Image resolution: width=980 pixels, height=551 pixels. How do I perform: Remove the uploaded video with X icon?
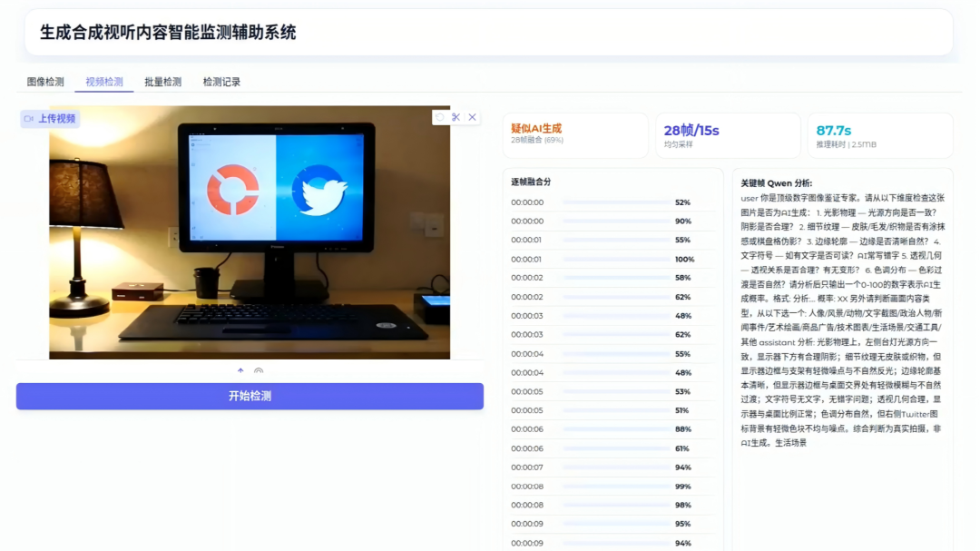click(x=473, y=117)
